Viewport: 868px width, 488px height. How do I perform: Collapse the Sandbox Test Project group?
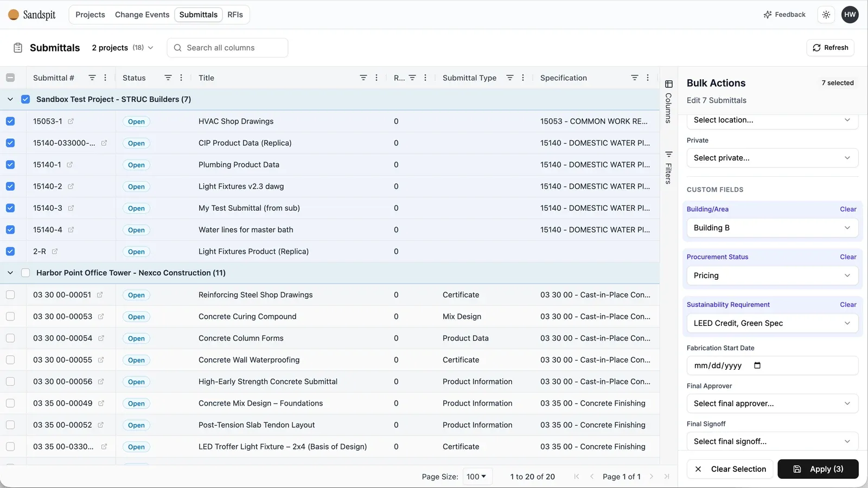pyautogui.click(x=10, y=99)
